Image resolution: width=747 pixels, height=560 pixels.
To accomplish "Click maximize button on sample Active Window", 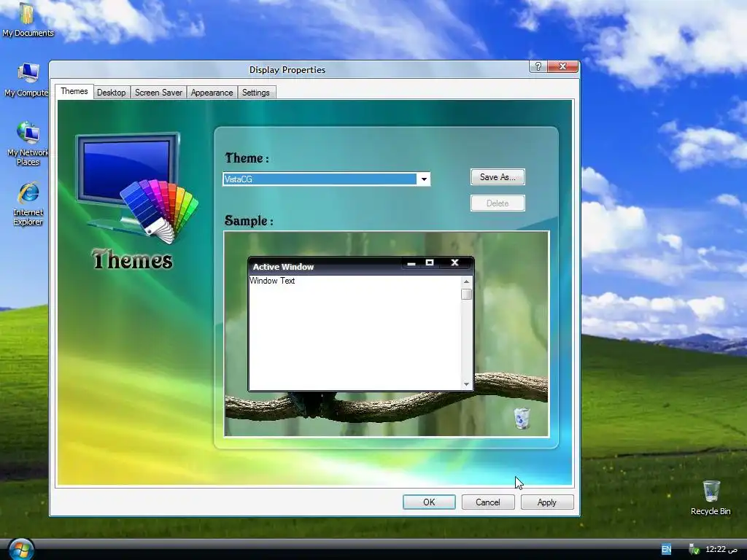I will 429,262.
